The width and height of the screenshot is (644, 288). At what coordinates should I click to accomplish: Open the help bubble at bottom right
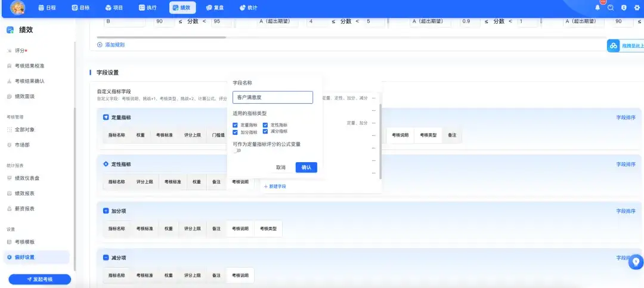[636, 262]
